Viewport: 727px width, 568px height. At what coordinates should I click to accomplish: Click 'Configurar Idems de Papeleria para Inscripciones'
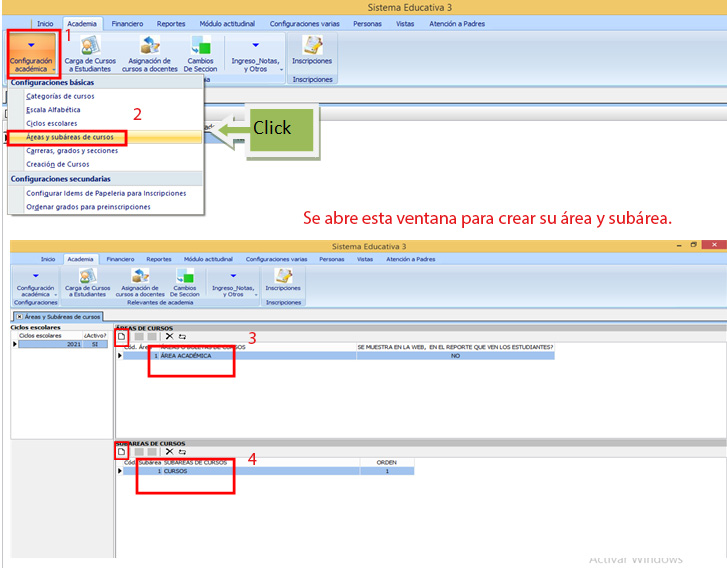point(104,193)
